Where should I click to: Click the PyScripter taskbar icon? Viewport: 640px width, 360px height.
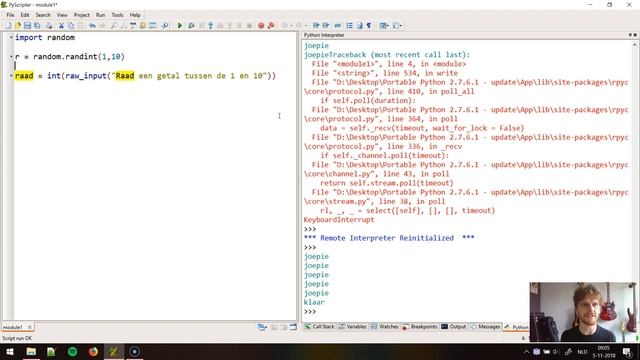[x=113, y=351]
